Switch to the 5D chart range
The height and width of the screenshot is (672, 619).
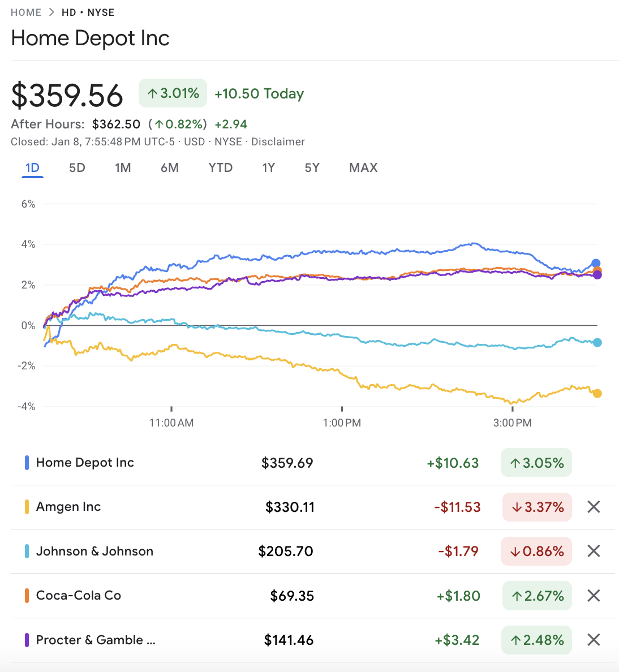pyautogui.click(x=77, y=167)
